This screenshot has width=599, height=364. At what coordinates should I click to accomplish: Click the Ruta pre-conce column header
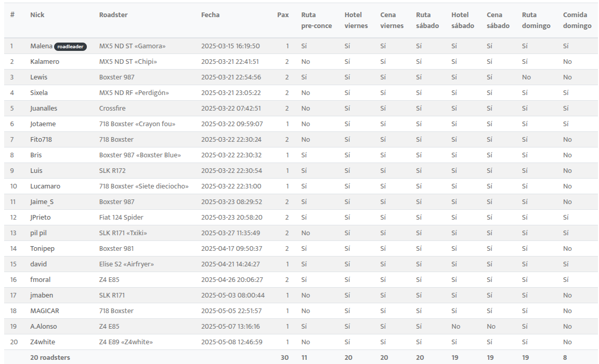(x=317, y=20)
